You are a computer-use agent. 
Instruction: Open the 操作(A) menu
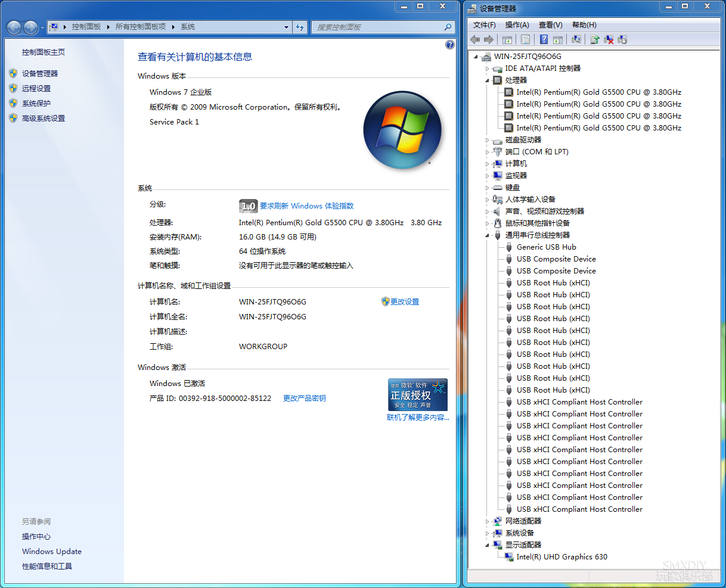(517, 25)
